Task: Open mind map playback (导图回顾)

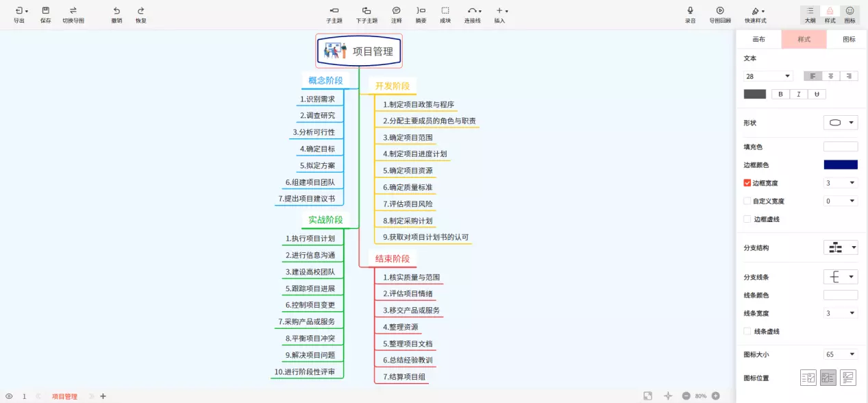Action: coord(720,11)
